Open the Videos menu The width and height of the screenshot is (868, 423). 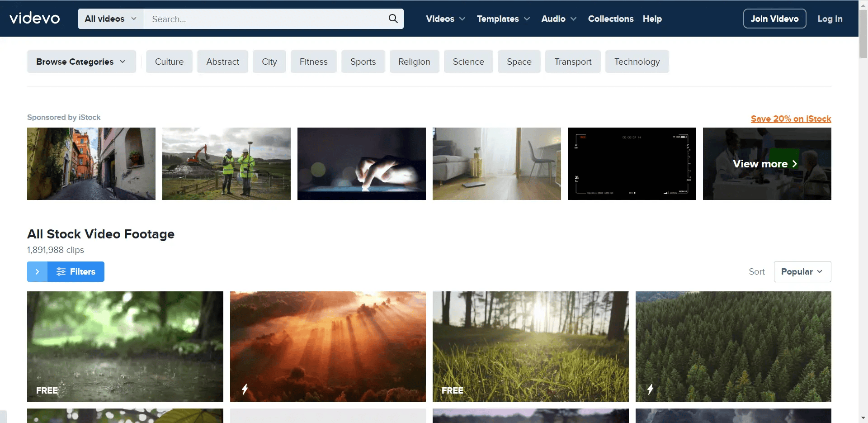[445, 19]
